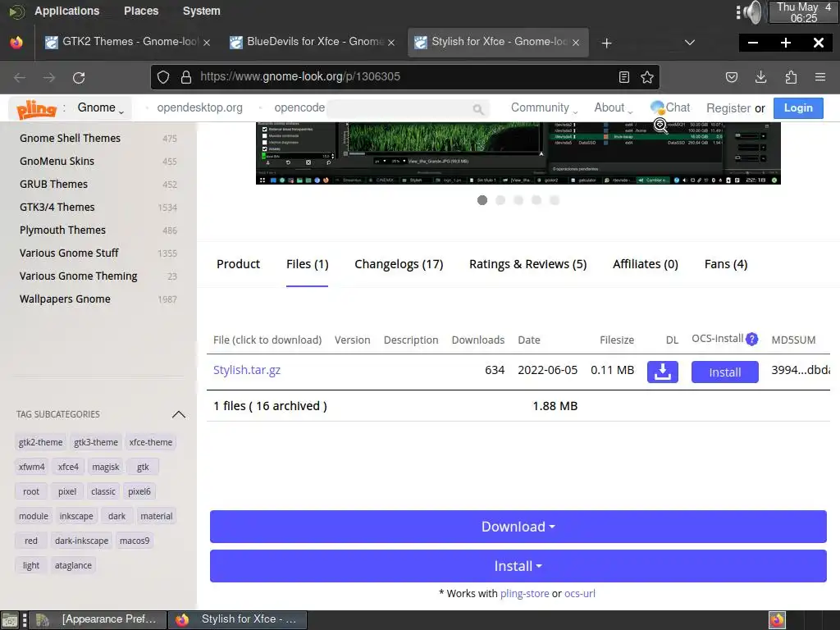Switch to the Changelogs (17) tab

point(399,264)
